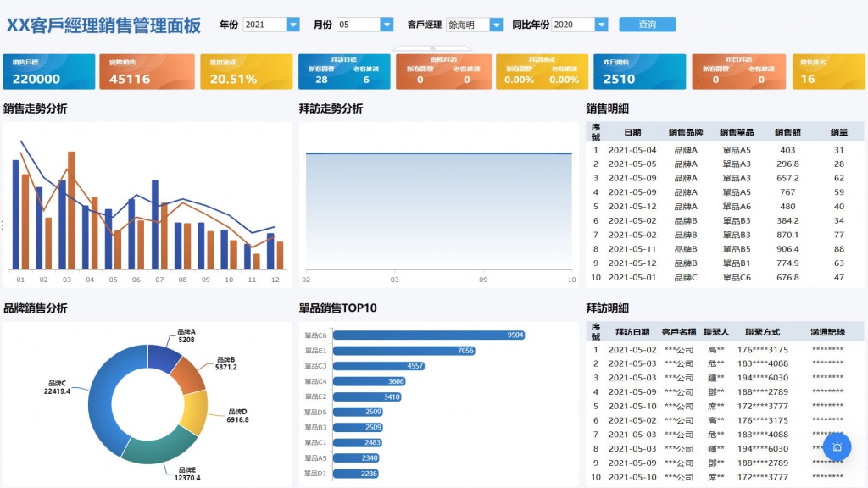Click the 單品A5 bar showing 2340

tap(356, 458)
